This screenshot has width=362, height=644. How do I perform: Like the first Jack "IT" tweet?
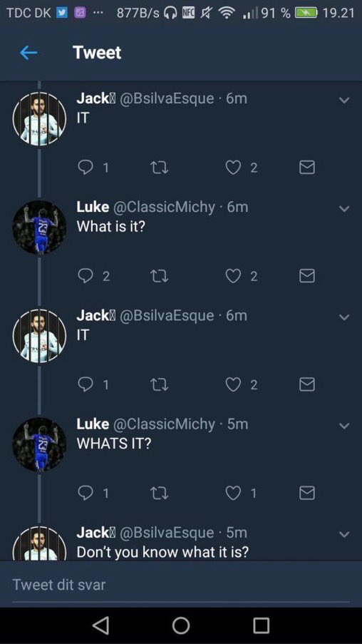tap(233, 167)
